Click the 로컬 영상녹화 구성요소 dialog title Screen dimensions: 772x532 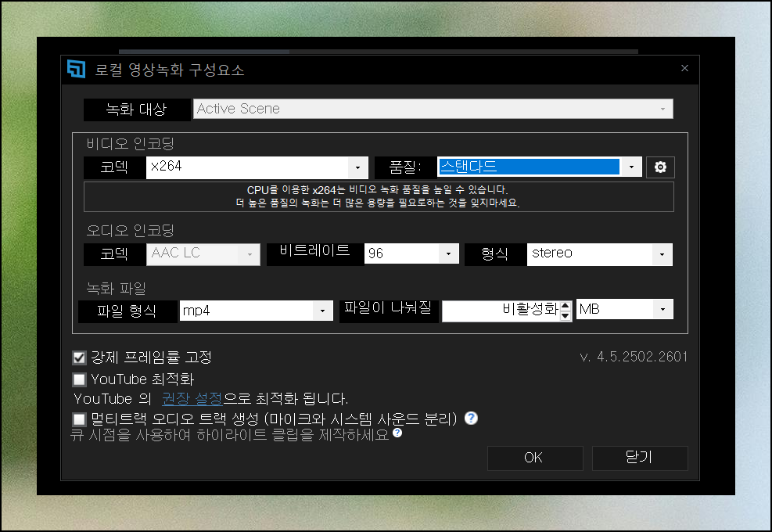(170, 70)
